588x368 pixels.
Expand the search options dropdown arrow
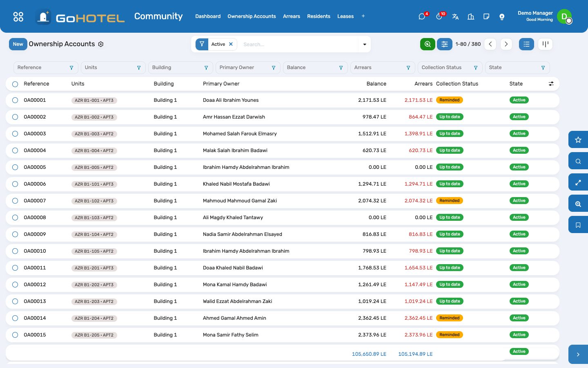(x=365, y=44)
